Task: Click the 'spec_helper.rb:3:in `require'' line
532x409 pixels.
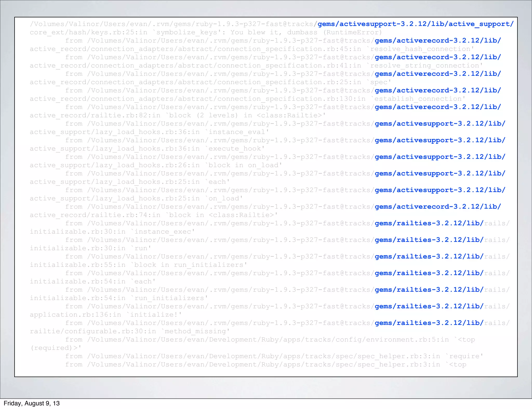Action: [274, 356]
